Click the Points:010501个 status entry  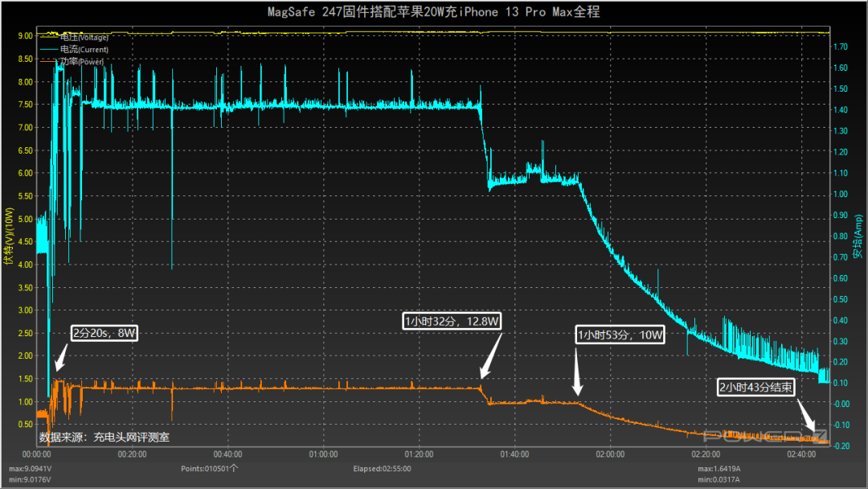[209, 469]
